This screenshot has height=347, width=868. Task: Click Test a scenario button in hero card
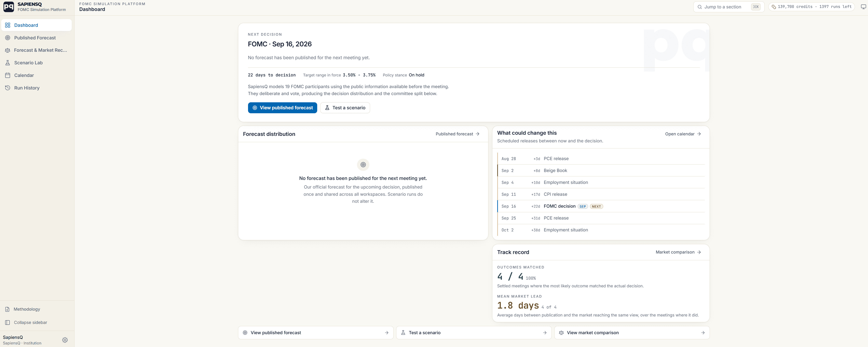pyautogui.click(x=345, y=108)
